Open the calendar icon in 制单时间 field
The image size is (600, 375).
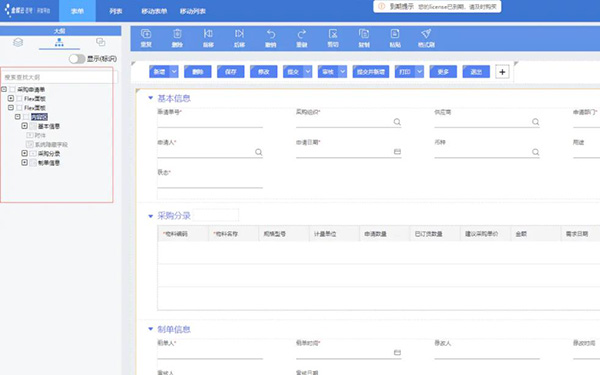point(397,352)
